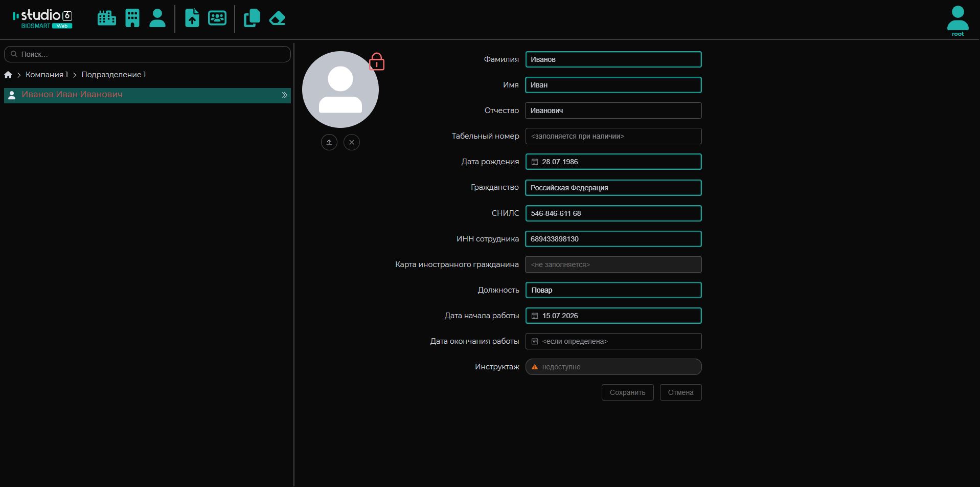This screenshot has width=980, height=487.
Task: Open the Дата рождения date field
Action: (613, 162)
